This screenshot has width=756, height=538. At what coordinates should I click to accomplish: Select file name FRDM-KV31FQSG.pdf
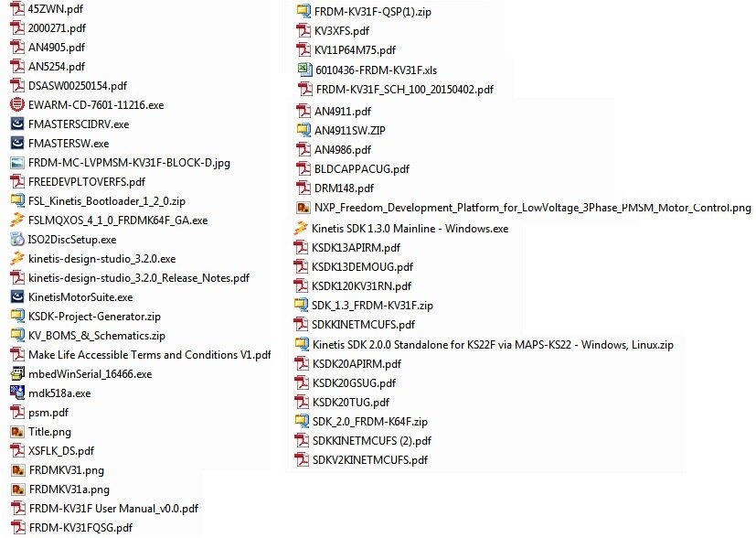pos(81,528)
